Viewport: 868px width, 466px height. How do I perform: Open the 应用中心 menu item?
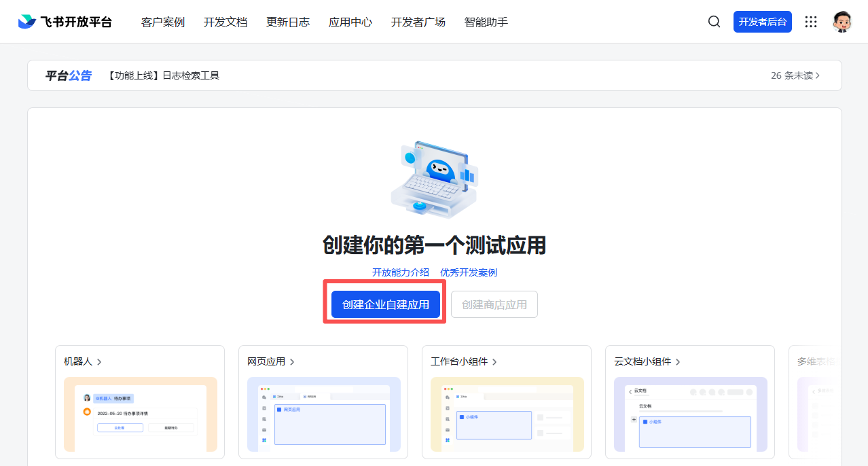point(350,22)
